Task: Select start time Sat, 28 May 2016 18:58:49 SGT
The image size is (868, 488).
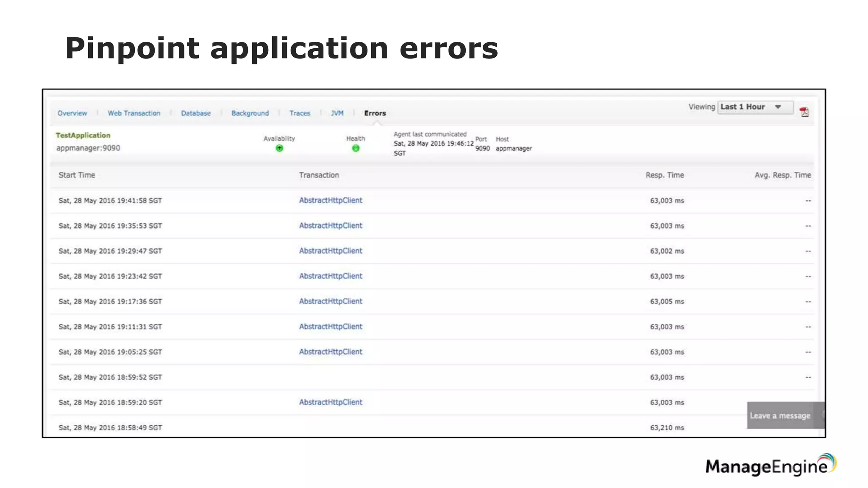Action: [110, 427]
